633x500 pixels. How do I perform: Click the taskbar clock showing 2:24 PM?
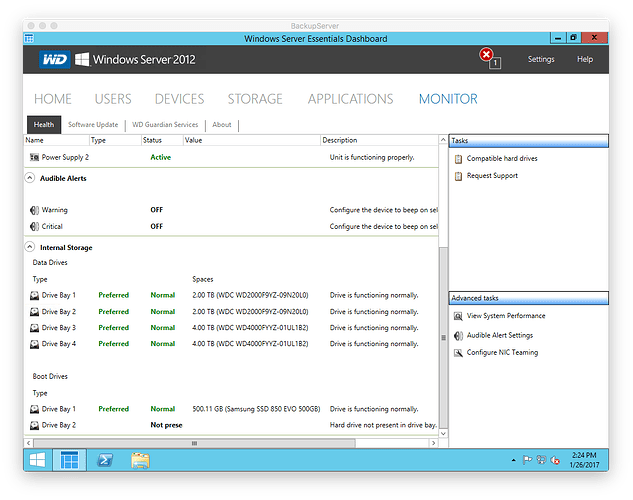(x=584, y=460)
